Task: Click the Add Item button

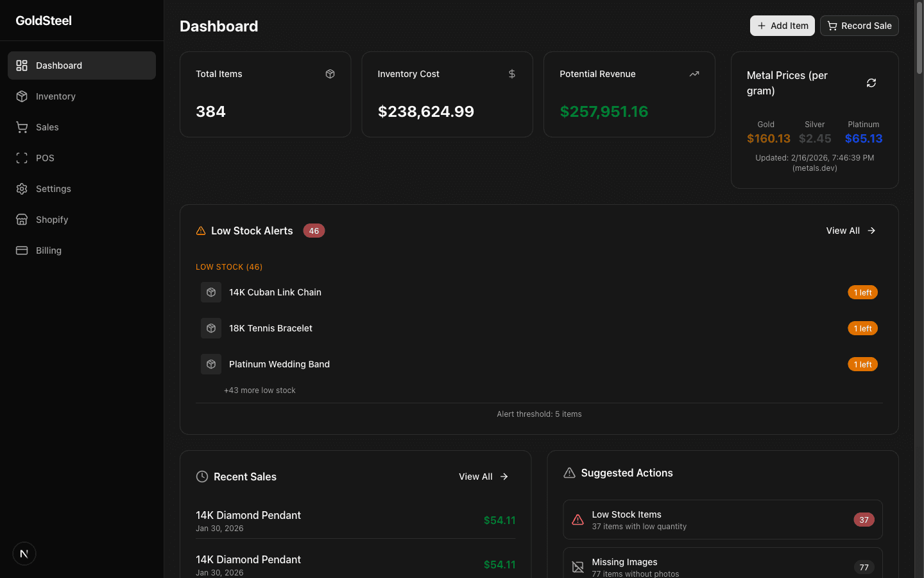Action: (x=782, y=26)
